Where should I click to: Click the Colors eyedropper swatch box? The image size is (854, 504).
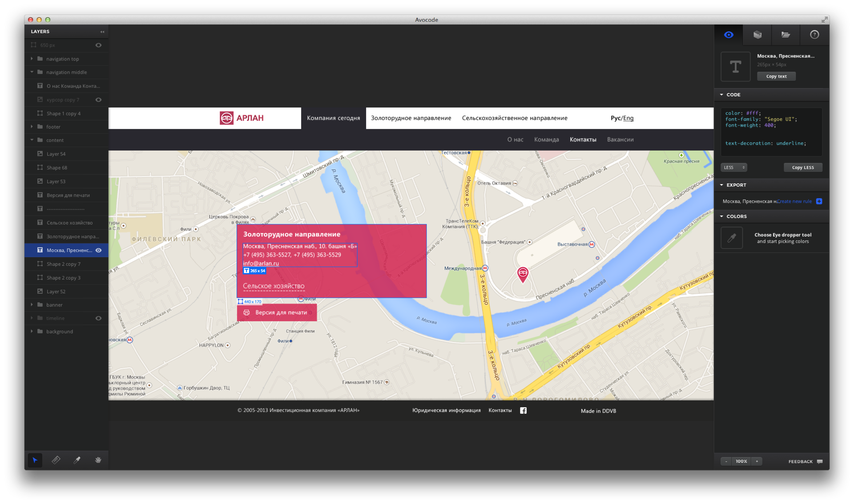click(x=732, y=238)
